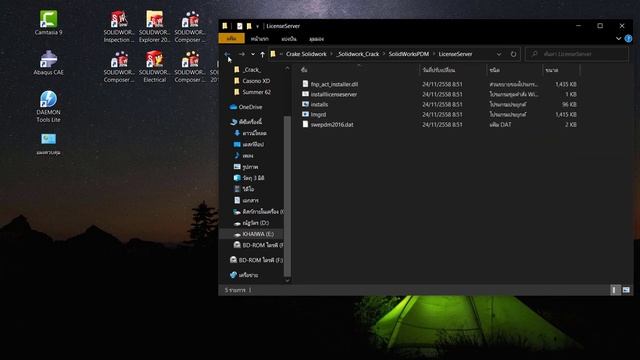This screenshot has height=360, width=640.
Task: Launch DAEMON Tools Lite from the desktop
Action: point(49,106)
